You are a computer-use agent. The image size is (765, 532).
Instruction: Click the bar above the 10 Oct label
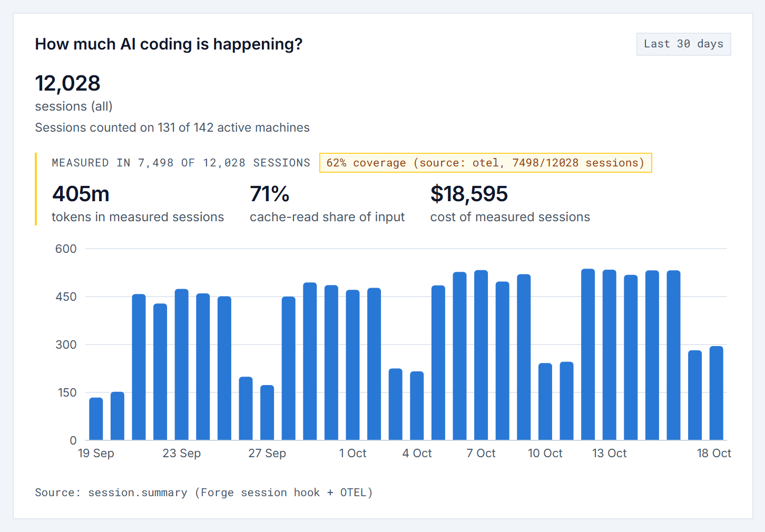pyautogui.click(x=545, y=401)
